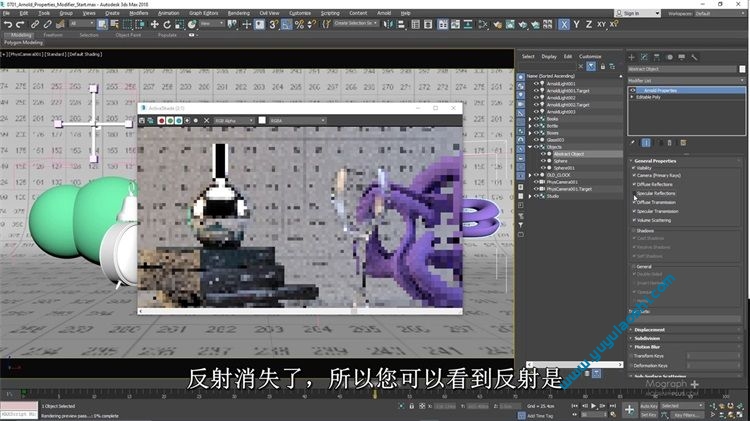The height and width of the screenshot is (421, 750).
Task: Toggle green channel in ActiveShade window
Action: [x=170, y=121]
